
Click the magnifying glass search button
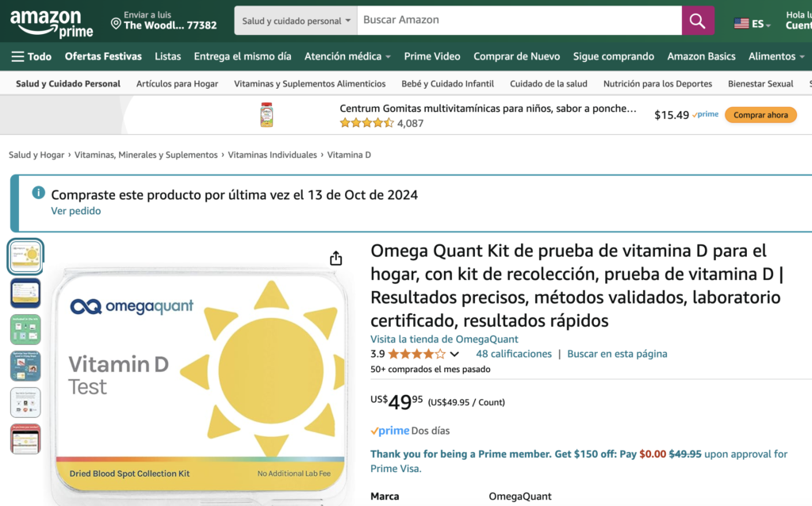click(x=697, y=21)
